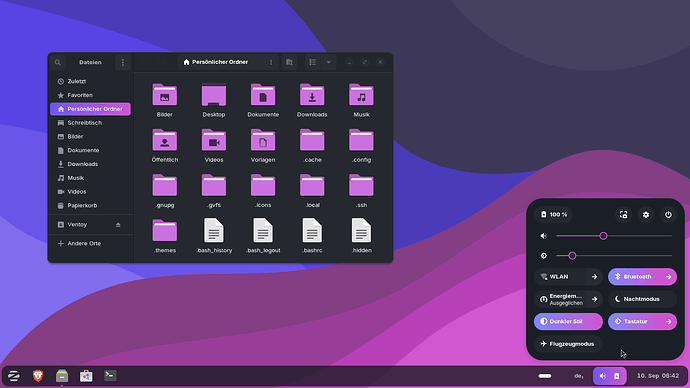Screen dimensions: 690x388
Task: Click the 100 % battery button
Action: 554,215
